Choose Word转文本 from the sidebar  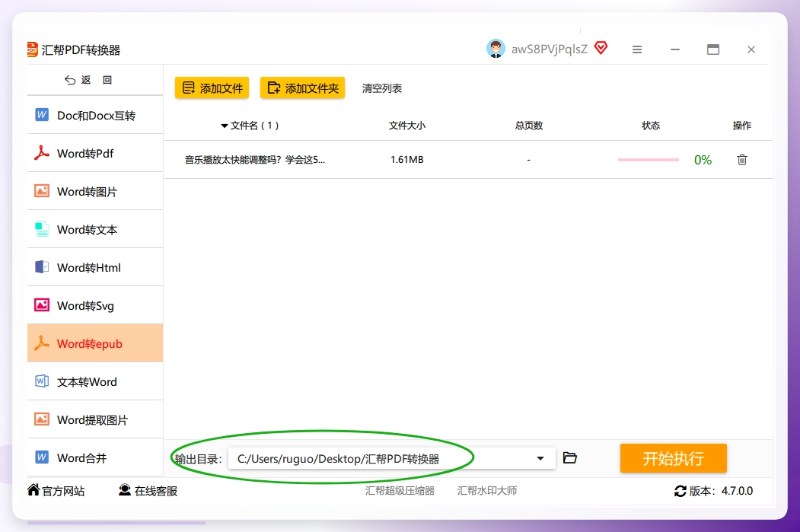pos(95,230)
